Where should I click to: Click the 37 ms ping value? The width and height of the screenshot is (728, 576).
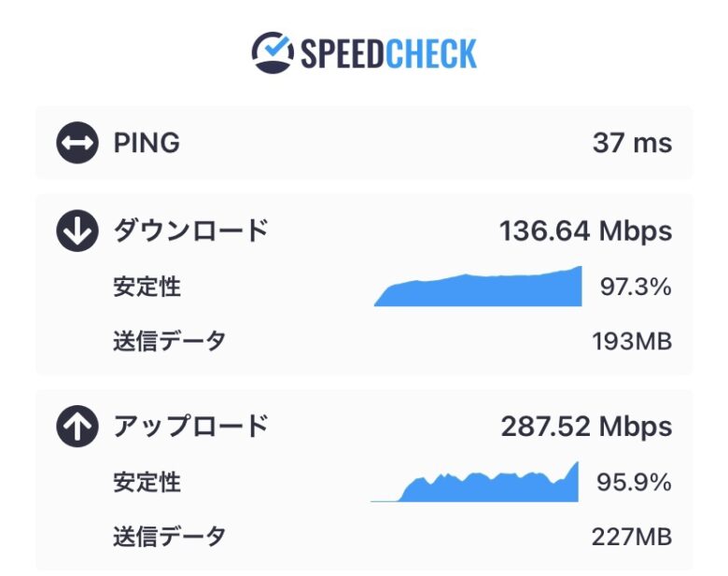tap(633, 143)
